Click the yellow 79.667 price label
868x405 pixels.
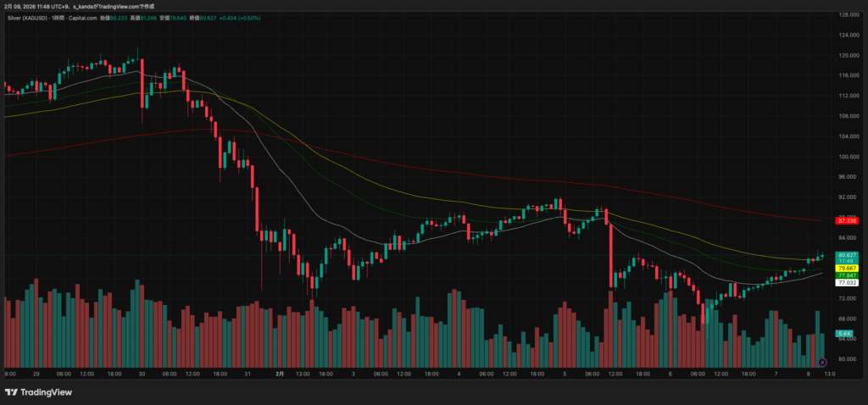coord(848,268)
